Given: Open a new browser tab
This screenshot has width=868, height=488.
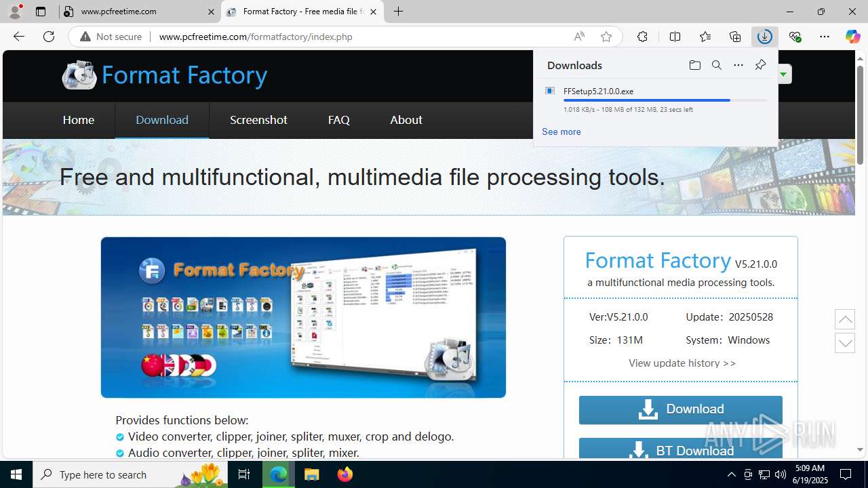Looking at the screenshot, I should pos(399,12).
